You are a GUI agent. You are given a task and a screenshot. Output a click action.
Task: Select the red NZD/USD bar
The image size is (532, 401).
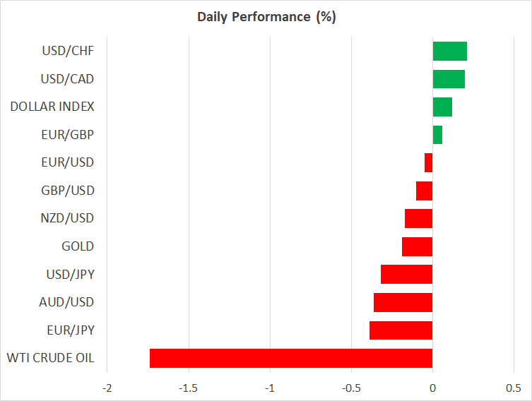click(x=418, y=219)
